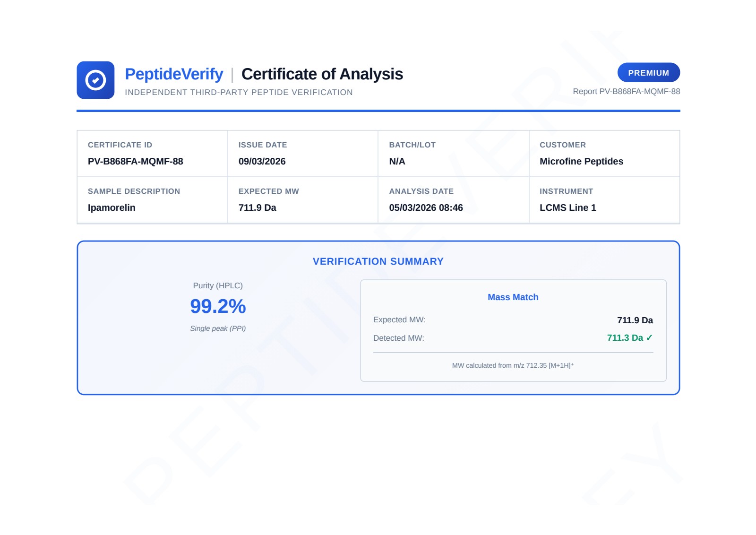Select the Batch/Lot value N/A
This screenshot has height=535, width=756.
point(397,161)
